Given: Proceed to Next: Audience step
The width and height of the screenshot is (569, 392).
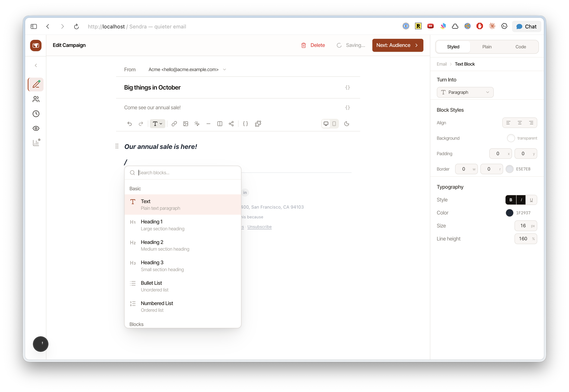Looking at the screenshot, I should pyautogui.click(x=398, y=45).
